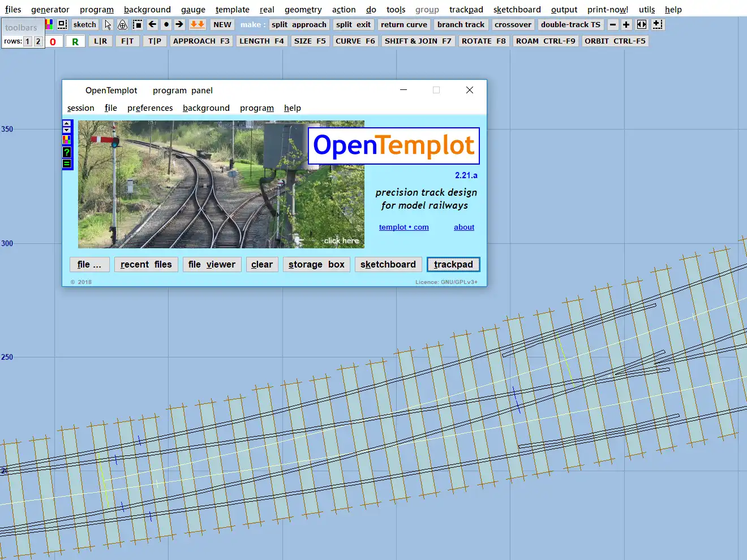Click the down arrow in program panel sidebar

coord(67,130)
